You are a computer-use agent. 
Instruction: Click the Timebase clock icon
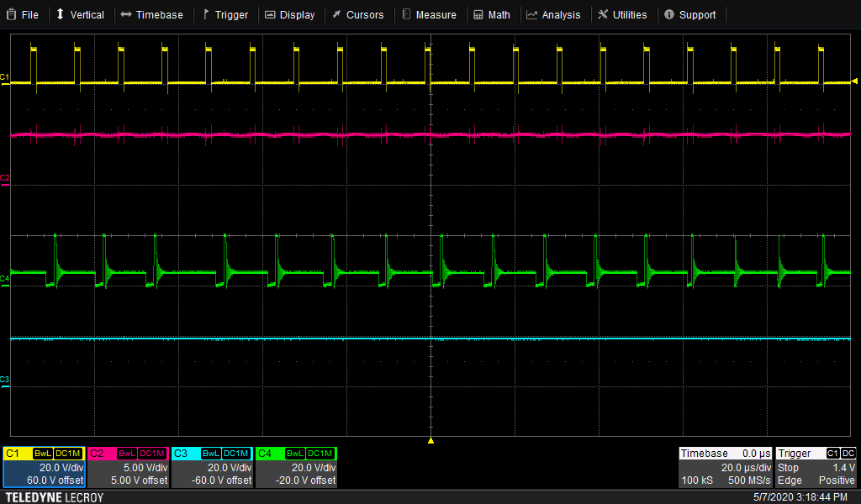click(128, 14)
